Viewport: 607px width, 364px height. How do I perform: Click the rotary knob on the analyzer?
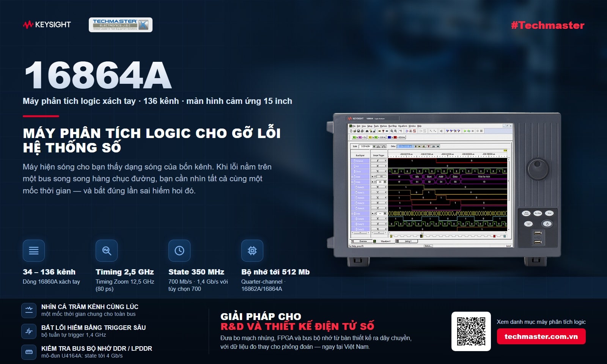(x=538, y=169)
